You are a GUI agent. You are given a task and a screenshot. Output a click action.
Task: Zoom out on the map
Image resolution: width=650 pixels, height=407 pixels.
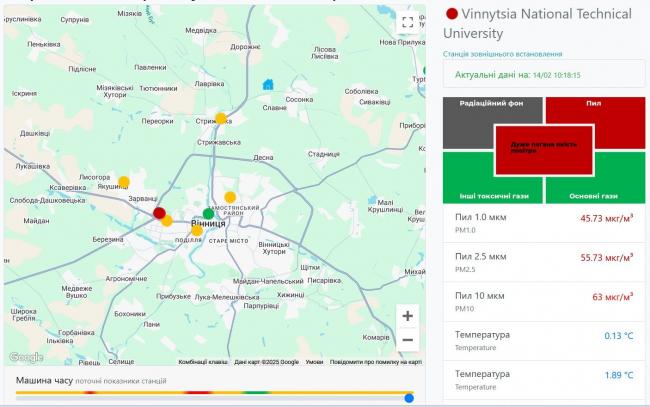(x=407, y=340)
